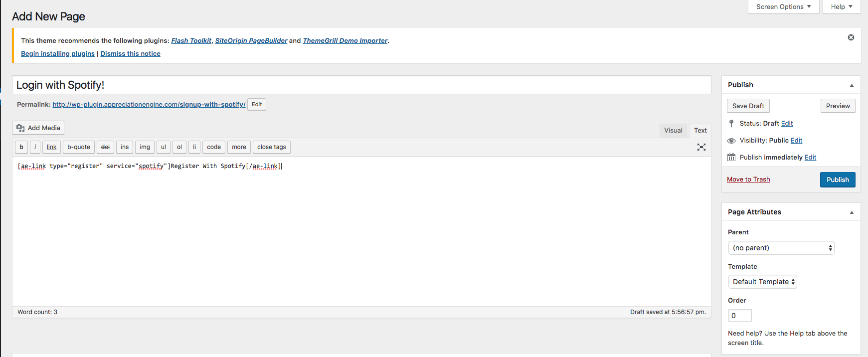Open the signup-with-spotify permalink URL
The image size is (868, 357).
(x=149, y=104)
